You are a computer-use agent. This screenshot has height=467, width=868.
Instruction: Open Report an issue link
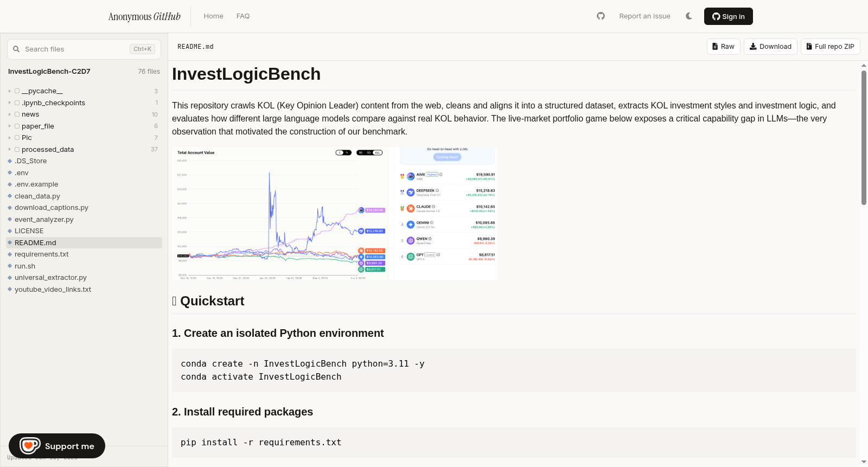click(x=644, y=16)
